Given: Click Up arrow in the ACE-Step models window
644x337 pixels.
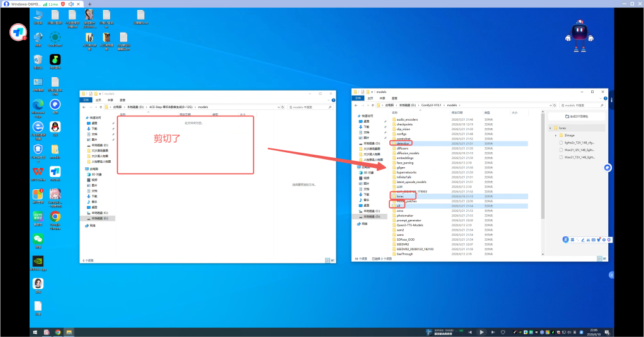Looking at the screenshot, I should point(101,107).
